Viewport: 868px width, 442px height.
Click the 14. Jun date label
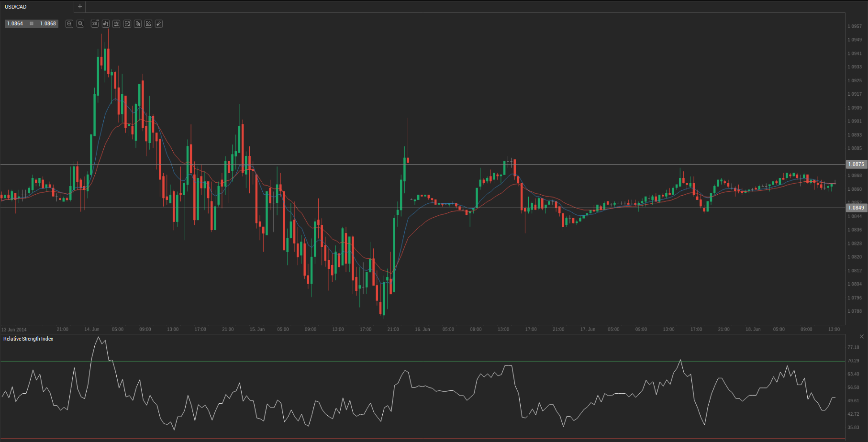point(92,329)
